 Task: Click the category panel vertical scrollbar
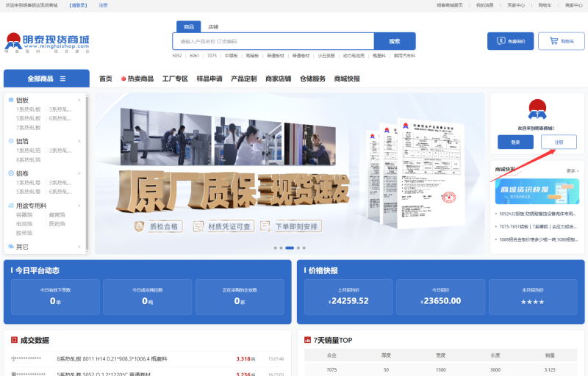pyautogui.click(x=87, y=173)
